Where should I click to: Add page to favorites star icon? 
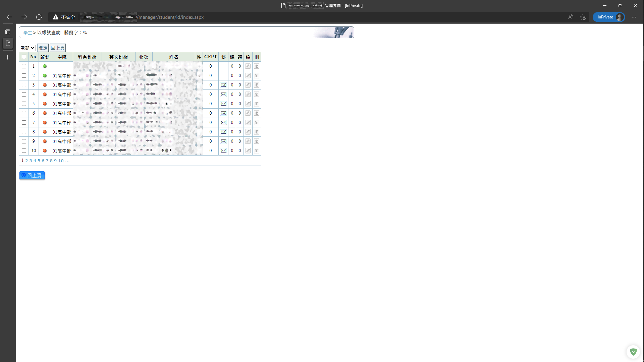tap(583, 17)
